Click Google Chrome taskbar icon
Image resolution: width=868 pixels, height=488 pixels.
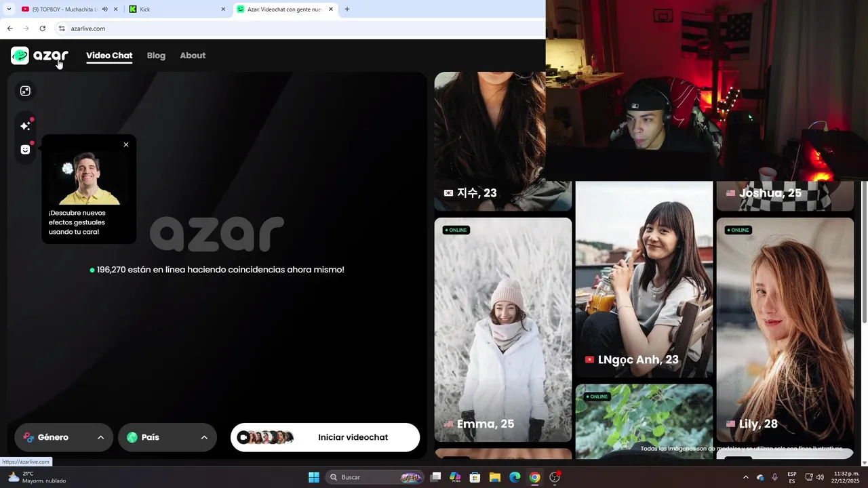pos(535,477)
